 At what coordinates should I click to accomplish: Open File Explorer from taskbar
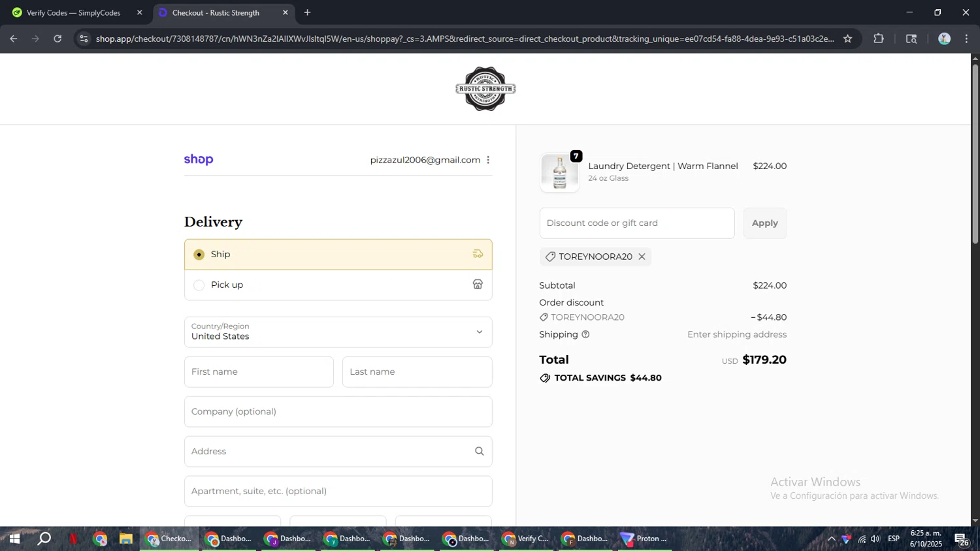[x=126, y=539]
